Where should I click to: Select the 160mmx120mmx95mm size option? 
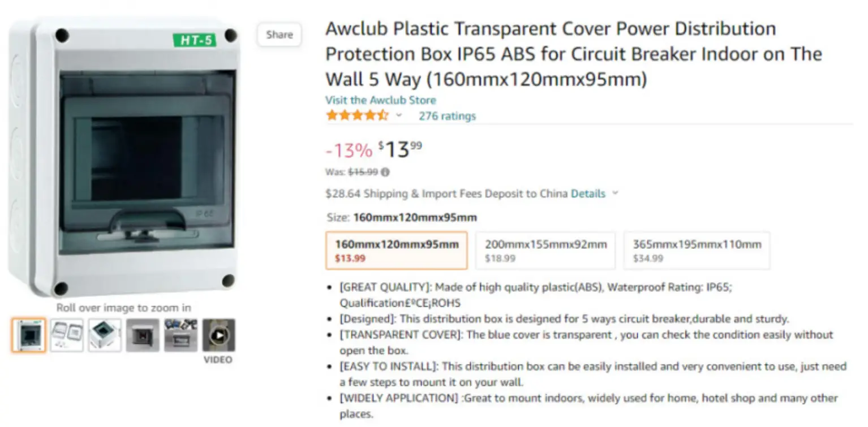click(x=397, y=251)
